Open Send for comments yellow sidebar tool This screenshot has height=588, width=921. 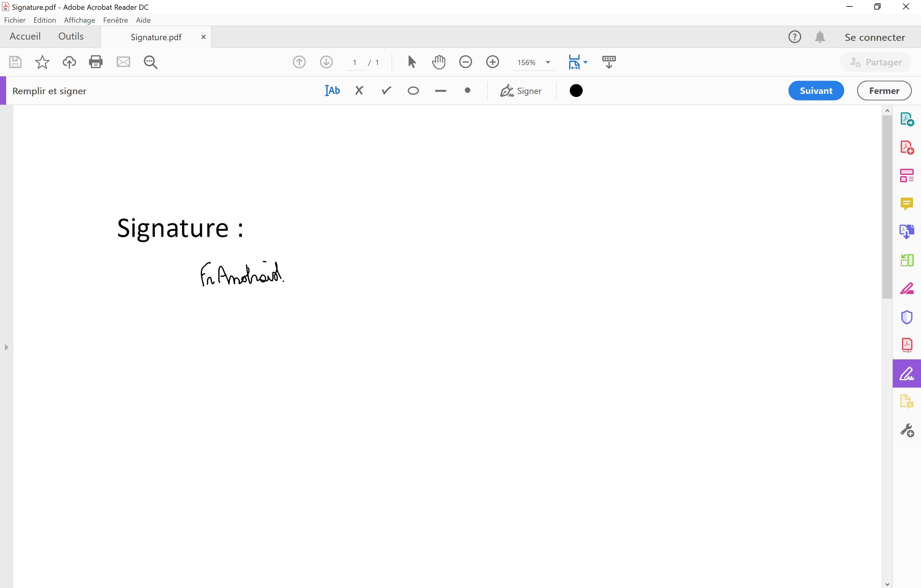point(907,401)
